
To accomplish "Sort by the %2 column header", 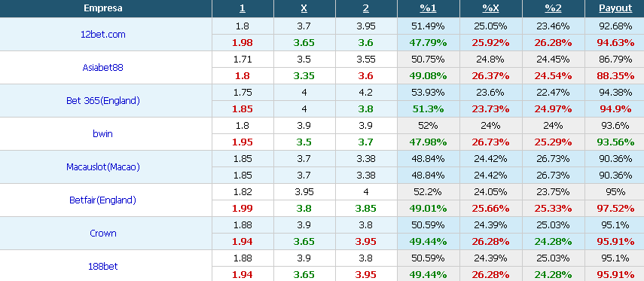I will coord(553,8).
